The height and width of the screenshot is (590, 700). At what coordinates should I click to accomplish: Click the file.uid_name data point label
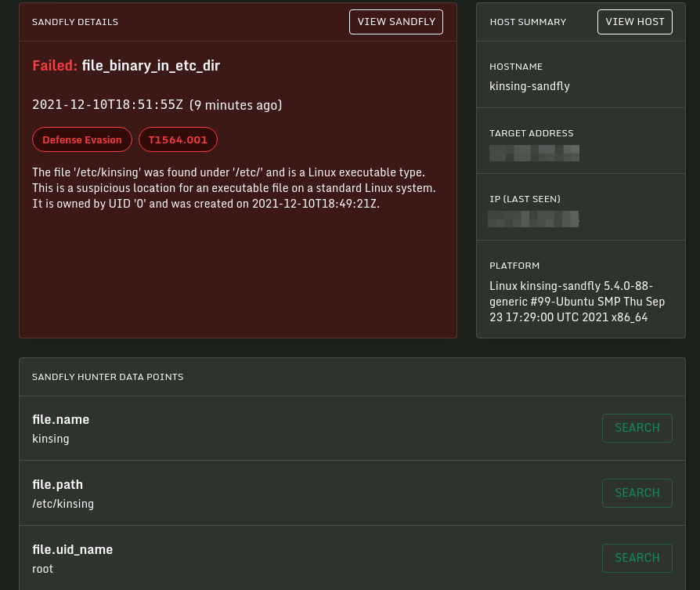tap(72, 550)
